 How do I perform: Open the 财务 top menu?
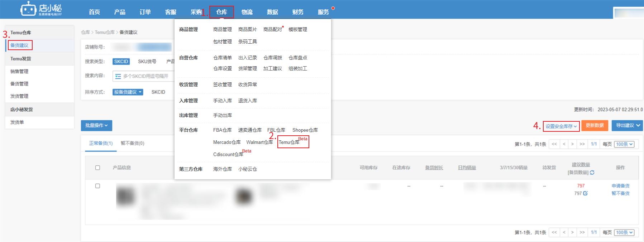tap(298, 12)
